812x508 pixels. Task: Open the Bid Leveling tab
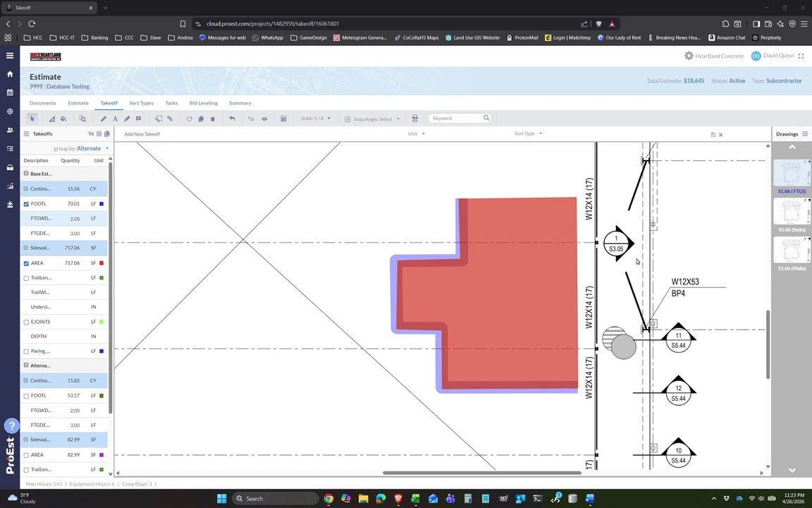coord(203,103)
